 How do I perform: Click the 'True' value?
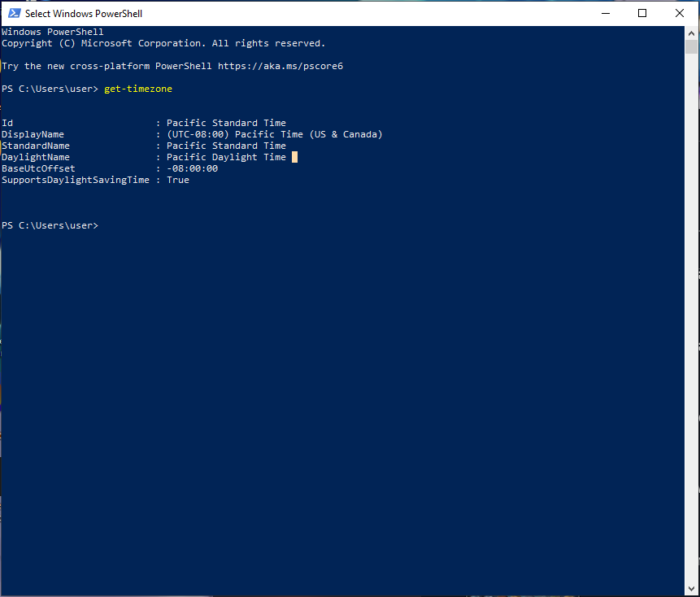point(178,180)
